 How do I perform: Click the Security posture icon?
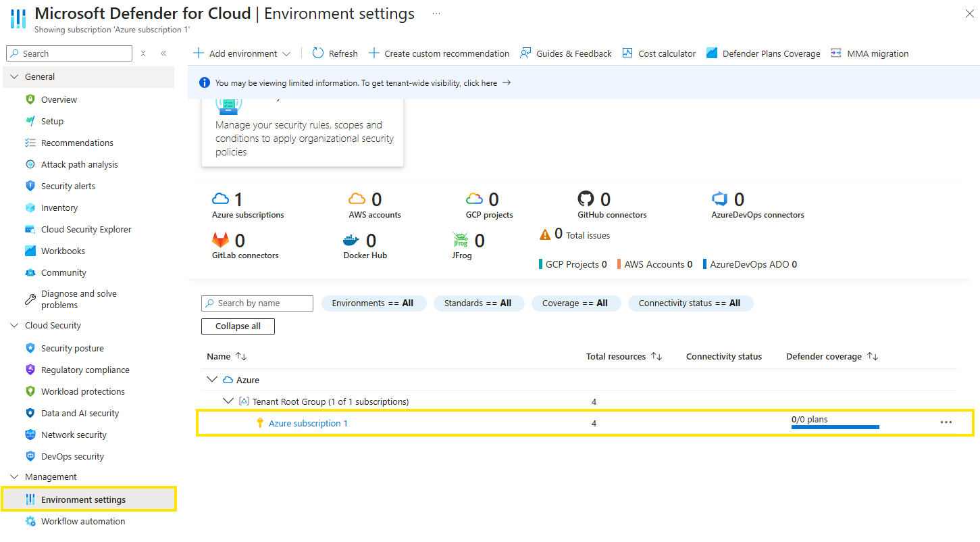(30, 348)
